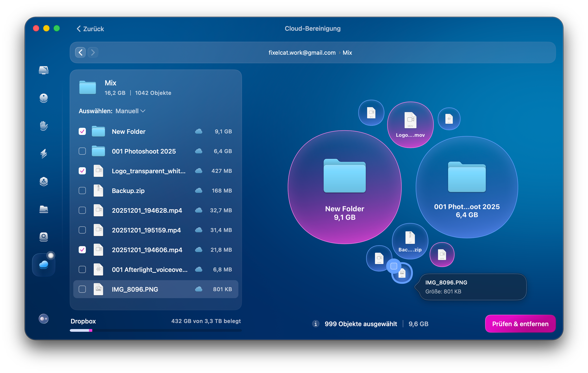Open the Smart Cleanup sidebar tool
Viewport: 588px width, 373px height.
(43, 70)
